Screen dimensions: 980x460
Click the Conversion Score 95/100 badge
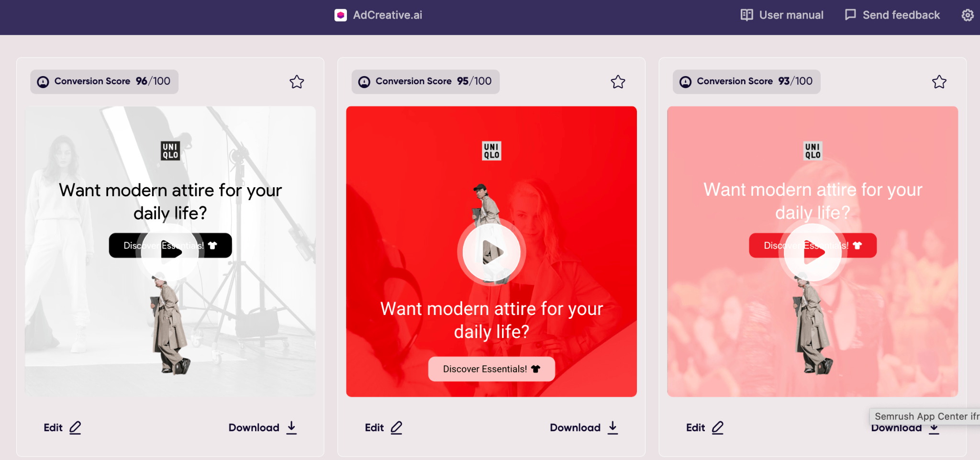pyautogui.click(x=425, y=81)
